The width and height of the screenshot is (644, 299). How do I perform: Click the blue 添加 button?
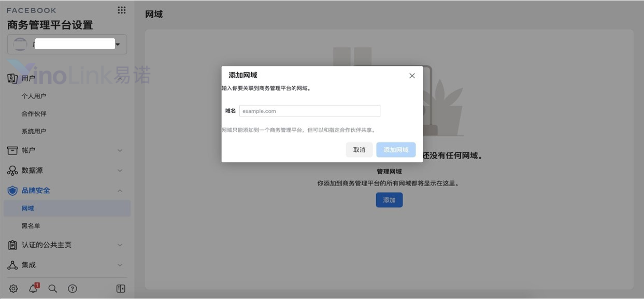389,200
